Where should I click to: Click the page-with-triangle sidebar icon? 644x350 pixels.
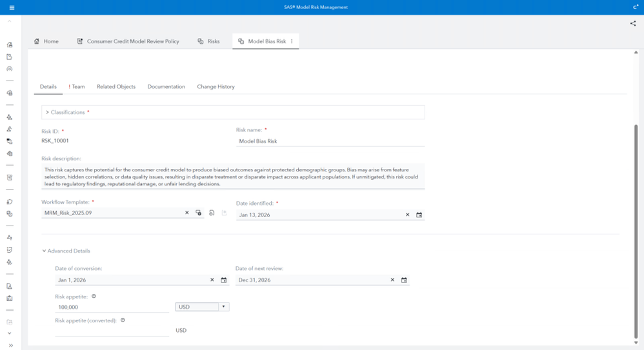(10, 286)
